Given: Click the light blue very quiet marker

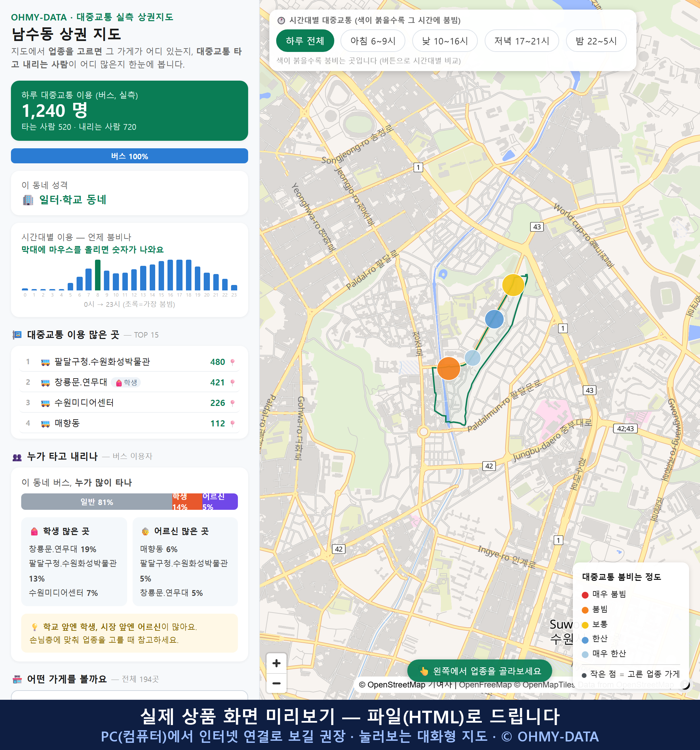Looking at the screenshot, I should [x=472, y=358].
